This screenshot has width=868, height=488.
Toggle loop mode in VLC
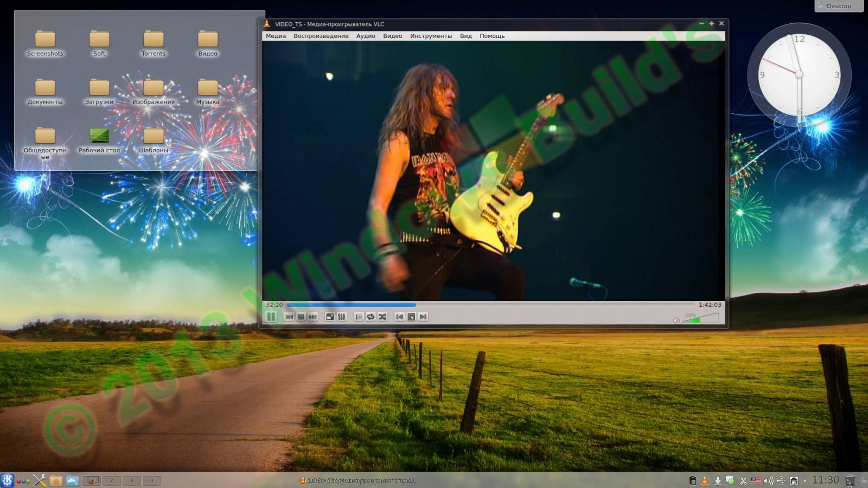(x=371, y=317)
